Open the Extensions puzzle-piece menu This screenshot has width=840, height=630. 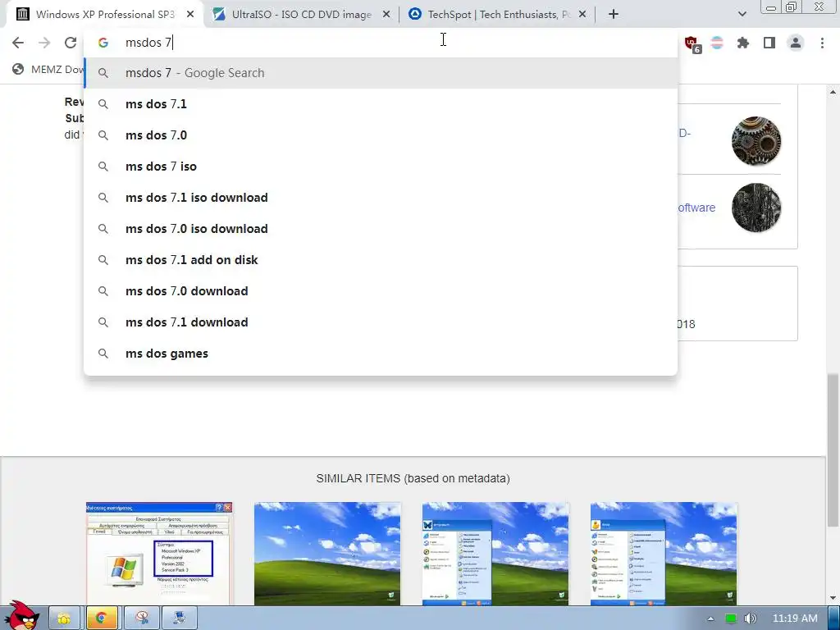tap(743, 43)
